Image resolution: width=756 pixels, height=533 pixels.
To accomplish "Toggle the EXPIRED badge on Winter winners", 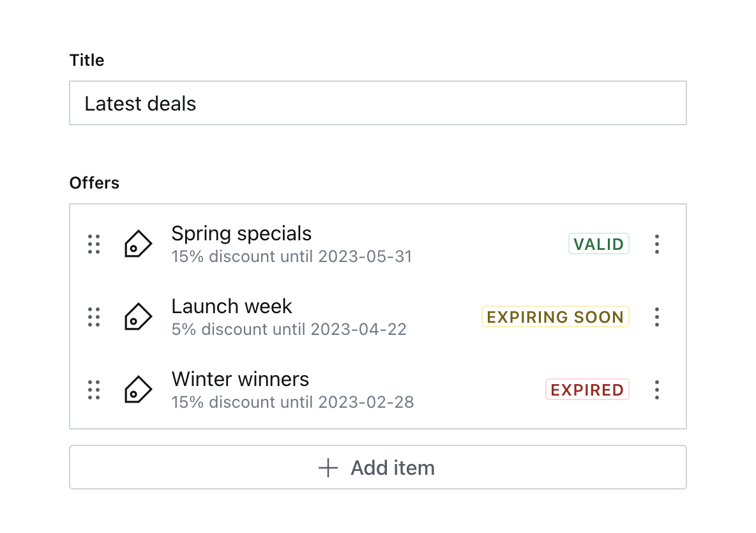I will click(x=587, y=389).
